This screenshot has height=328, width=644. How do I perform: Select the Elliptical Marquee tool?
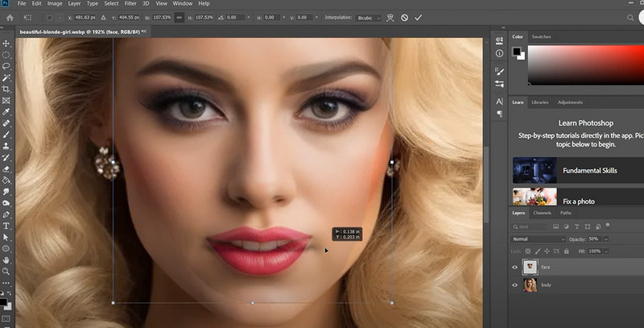(6, 55)
